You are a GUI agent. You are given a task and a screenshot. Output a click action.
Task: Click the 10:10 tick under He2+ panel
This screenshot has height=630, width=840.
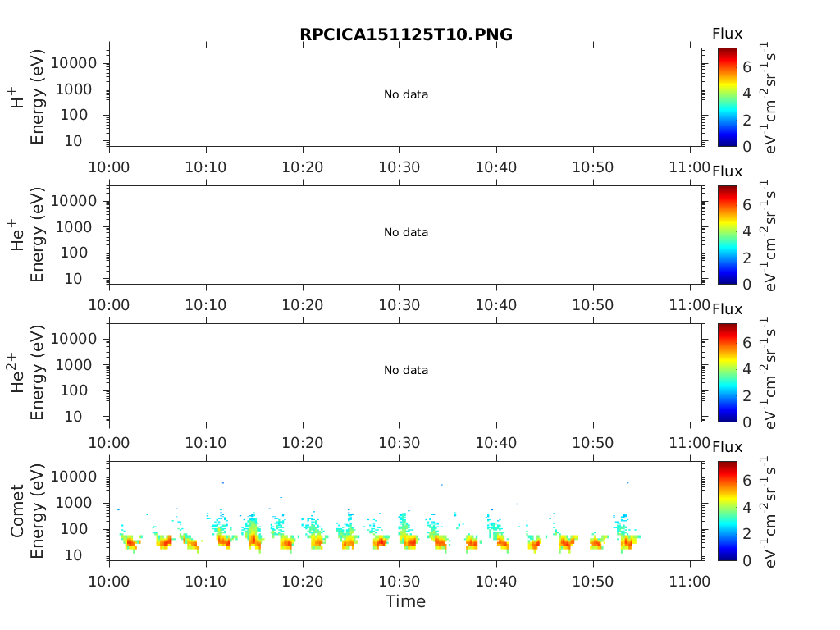point(206,443)
